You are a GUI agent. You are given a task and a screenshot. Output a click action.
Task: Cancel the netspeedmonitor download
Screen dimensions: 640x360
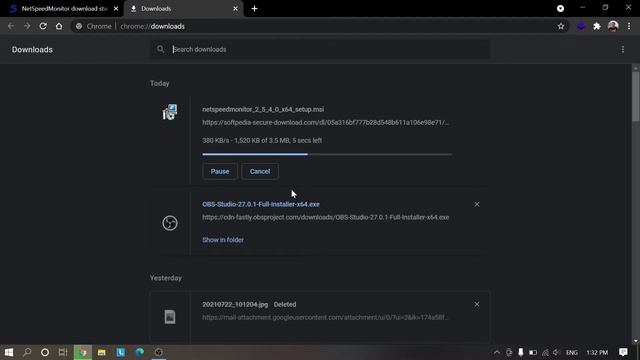tap(260, 171)
